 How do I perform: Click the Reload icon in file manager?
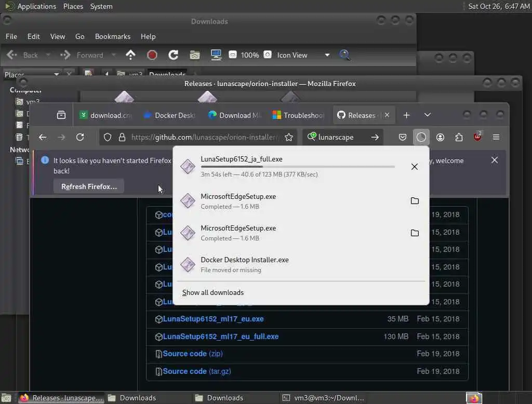tap(173, 55)
